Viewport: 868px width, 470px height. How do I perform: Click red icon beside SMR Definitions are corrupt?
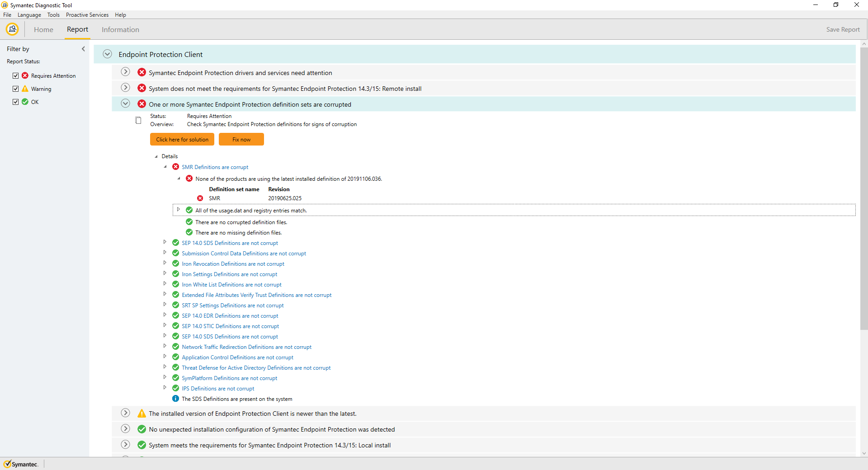click(175, 167)
